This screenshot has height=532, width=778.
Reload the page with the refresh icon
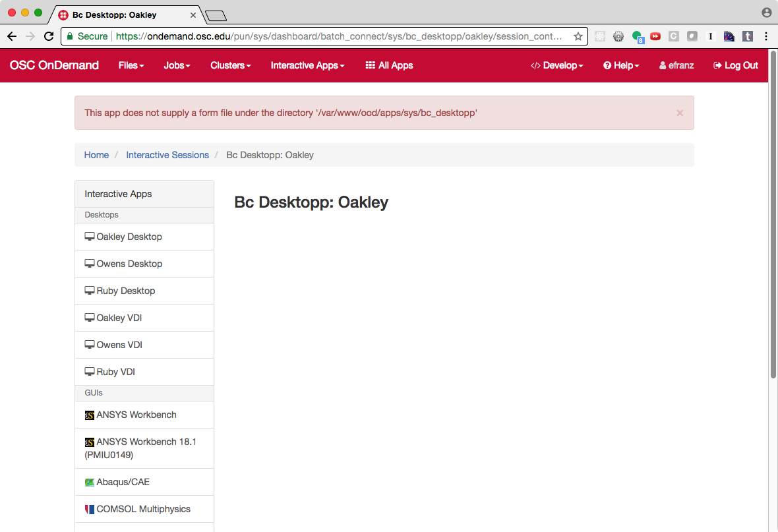pos(49,36)
